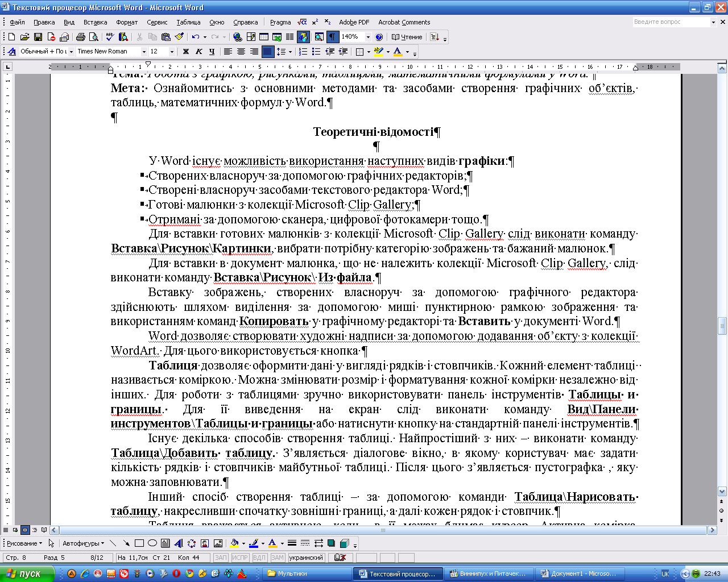Increase the paragraph indent

(x=343, y=51)
